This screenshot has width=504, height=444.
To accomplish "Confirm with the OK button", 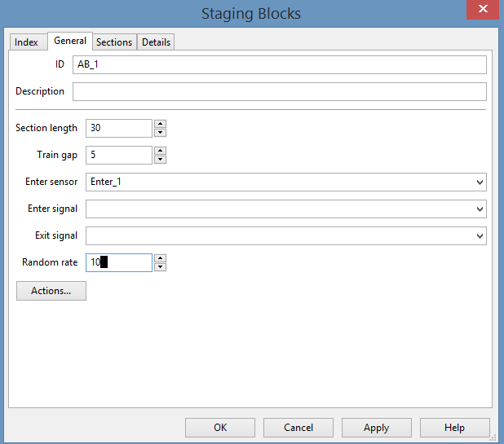I will click(220, 428).
